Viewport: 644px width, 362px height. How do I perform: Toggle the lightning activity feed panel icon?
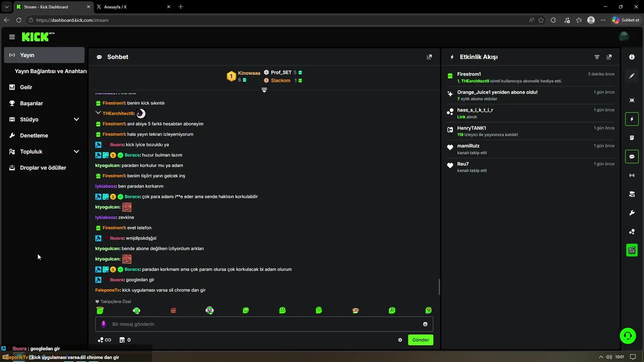pos(632,119)
